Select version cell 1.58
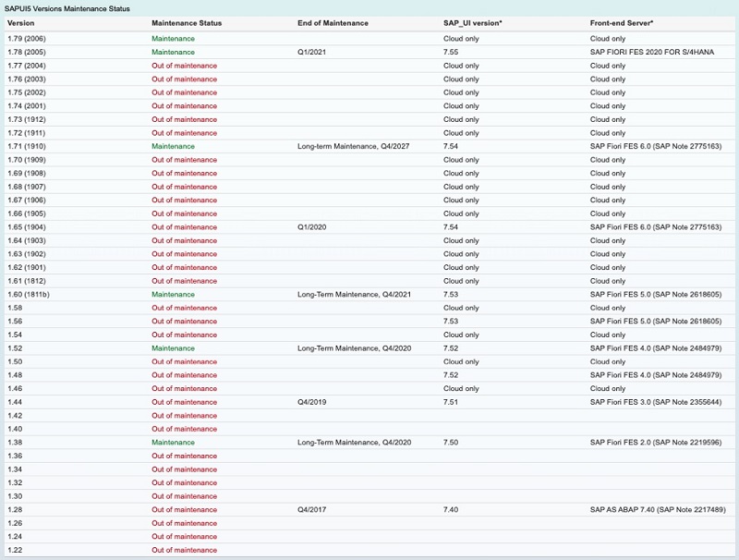Screen dimensions: 739x560 [x=15, y=308]
